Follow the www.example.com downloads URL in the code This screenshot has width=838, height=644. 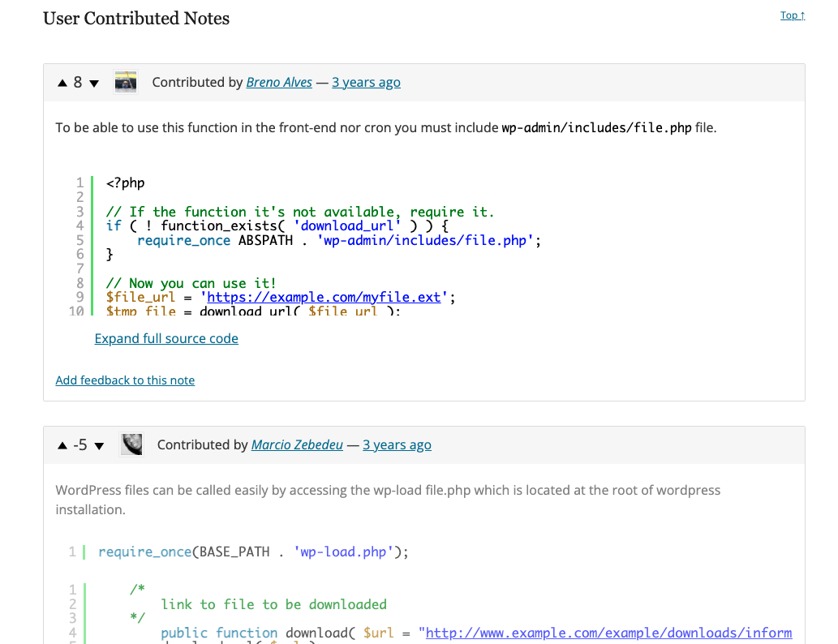tap(608, 633)
